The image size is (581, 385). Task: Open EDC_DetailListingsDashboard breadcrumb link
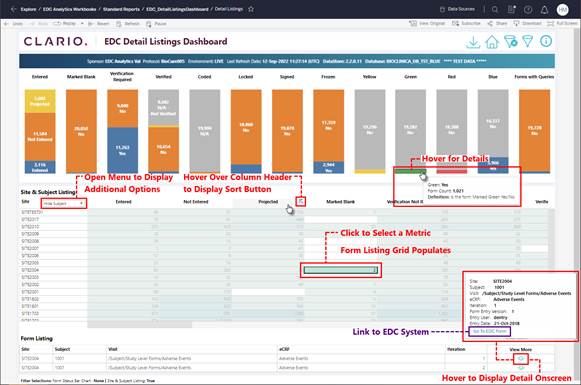(x=177, y=9)
